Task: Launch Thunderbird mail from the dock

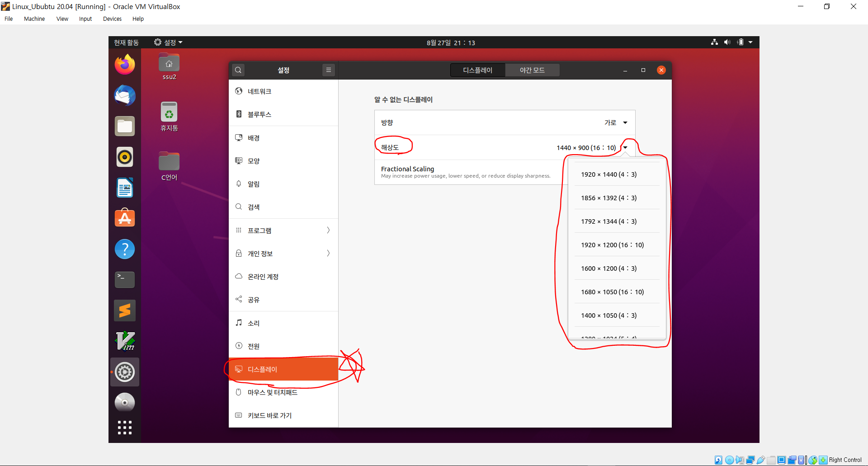Action: pyautogui.click(x=125, y=95)
